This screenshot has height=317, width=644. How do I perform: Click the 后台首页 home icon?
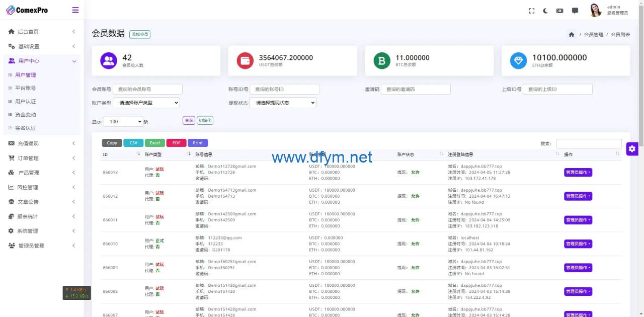coord(12,32)
